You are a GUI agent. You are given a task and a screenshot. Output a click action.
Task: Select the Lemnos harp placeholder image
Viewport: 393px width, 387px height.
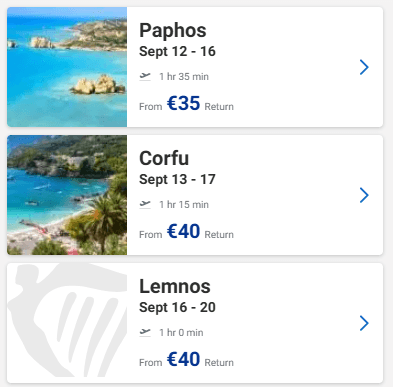coord(67,323)
